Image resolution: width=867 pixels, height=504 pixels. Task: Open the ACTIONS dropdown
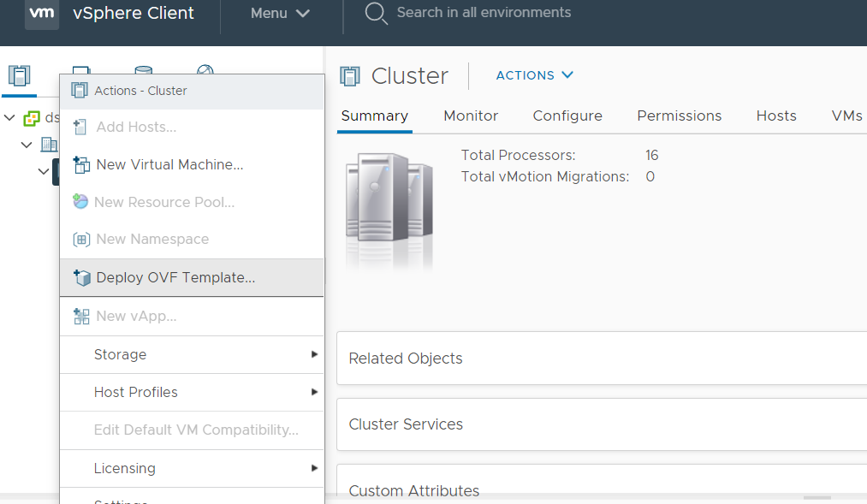coord(535,75)
